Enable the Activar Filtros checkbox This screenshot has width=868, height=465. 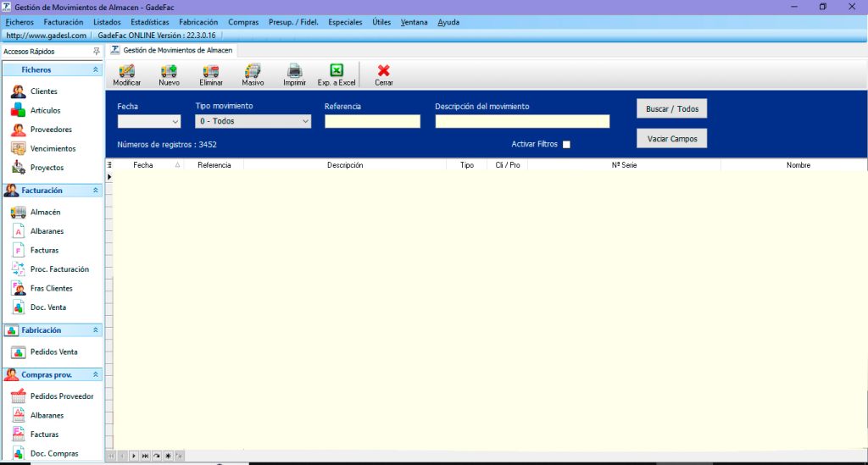[566, 145]
